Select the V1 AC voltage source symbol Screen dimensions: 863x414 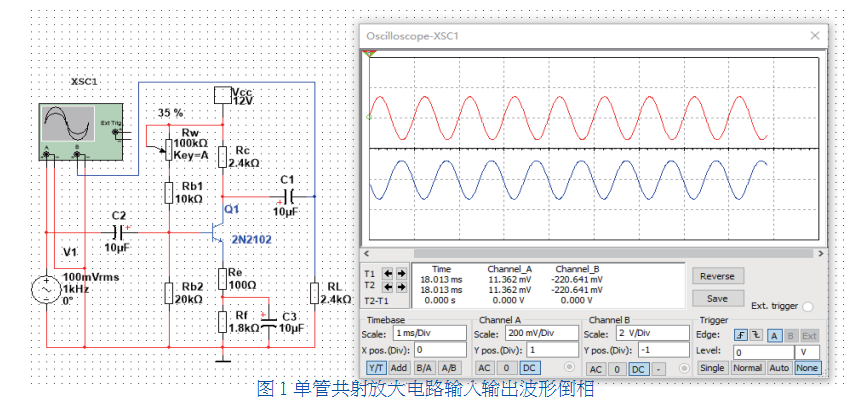(46, 290)
